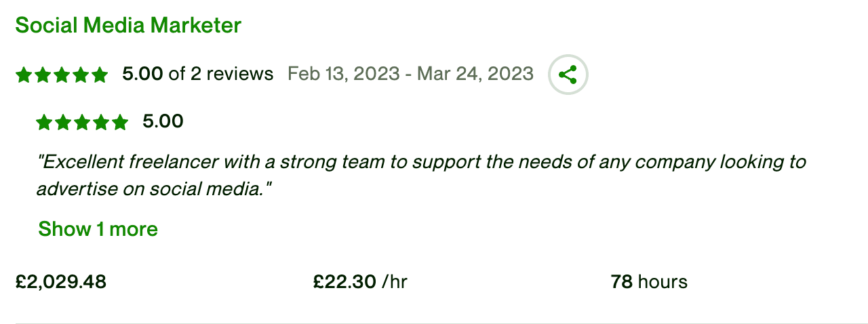
Task: Click first star in overall rating row
Action: click(x=24, y=75)
